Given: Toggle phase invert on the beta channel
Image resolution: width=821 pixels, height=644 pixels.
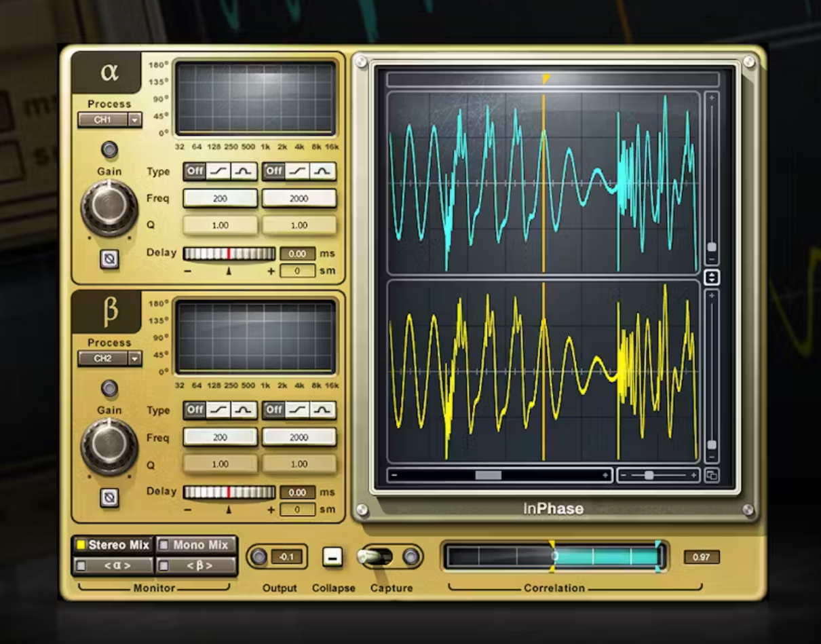Looking at the screenshot, I should pyautogui.click(x=109, y=499).
